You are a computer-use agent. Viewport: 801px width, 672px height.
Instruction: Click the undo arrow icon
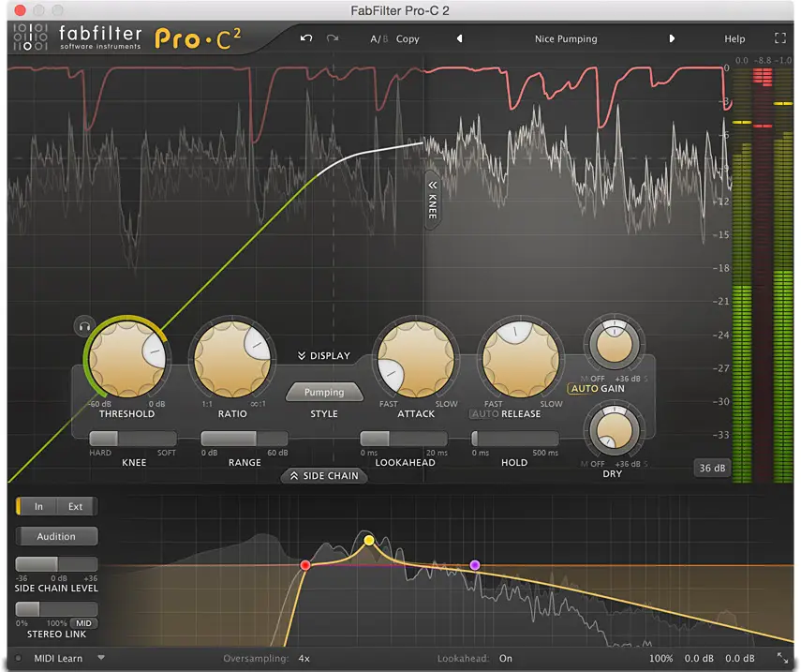pos(306,38)
